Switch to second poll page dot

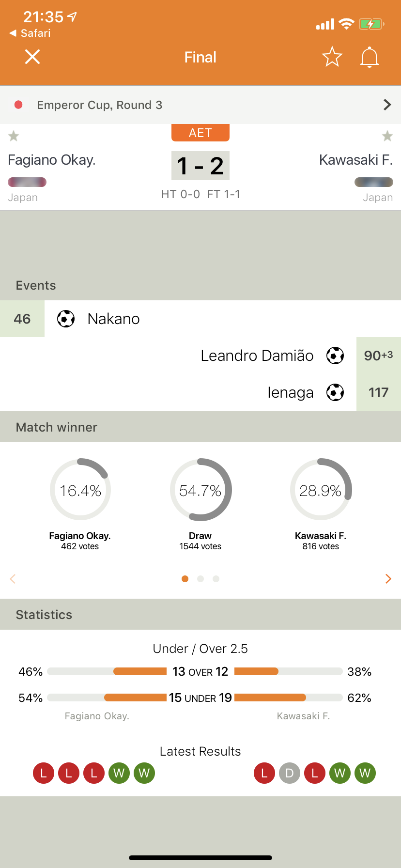tap(200, 579)
